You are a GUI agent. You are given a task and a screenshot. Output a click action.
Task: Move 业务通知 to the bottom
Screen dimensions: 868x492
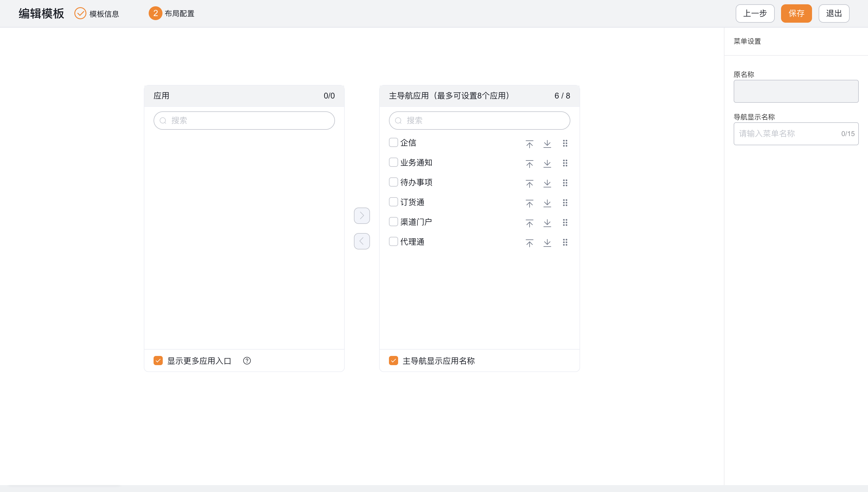coord(547,164)
